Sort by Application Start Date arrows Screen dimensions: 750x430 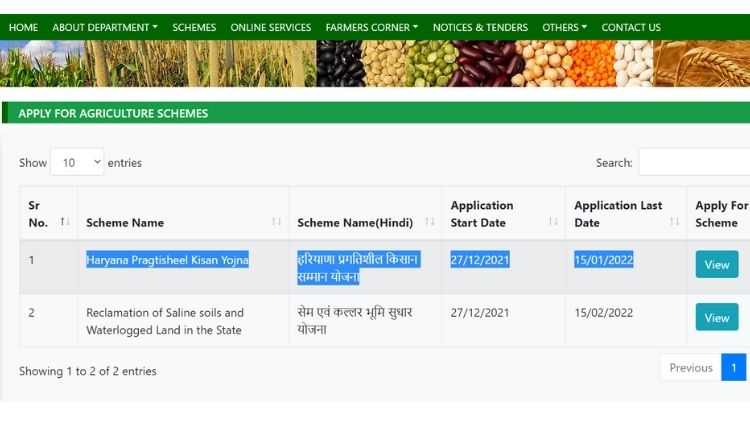553,221
